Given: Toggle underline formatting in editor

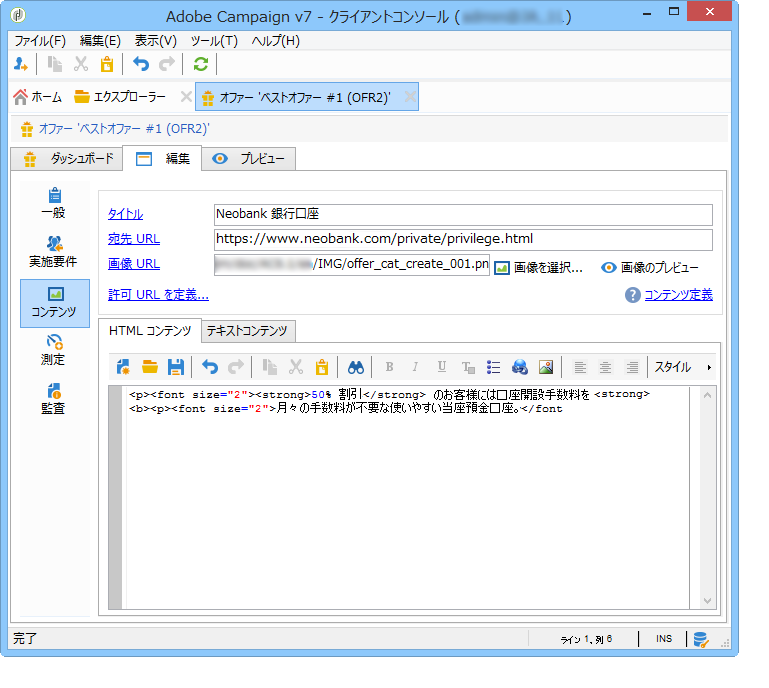Looking at the screenshot, I should (x=442, y=367).
